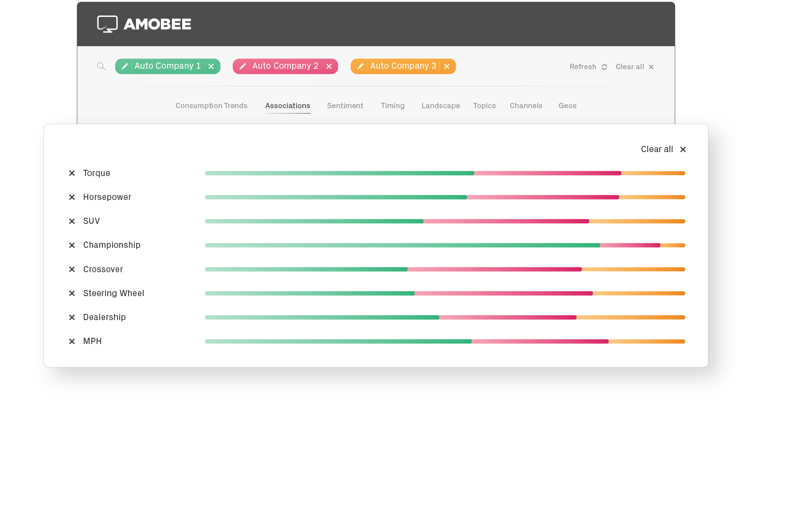Open the Consumption Trends tab
798x532 pixels.
tap(211, 106)
